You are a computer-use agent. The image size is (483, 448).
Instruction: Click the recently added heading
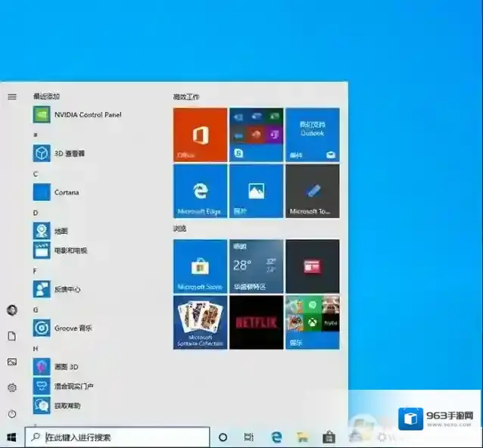click(46, 96)
